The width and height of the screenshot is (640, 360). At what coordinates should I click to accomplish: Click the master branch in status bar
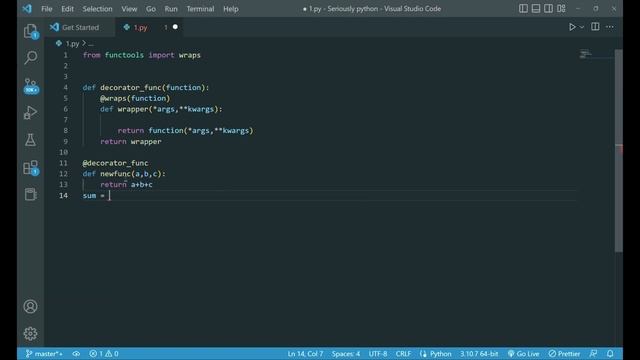(44, 353)
